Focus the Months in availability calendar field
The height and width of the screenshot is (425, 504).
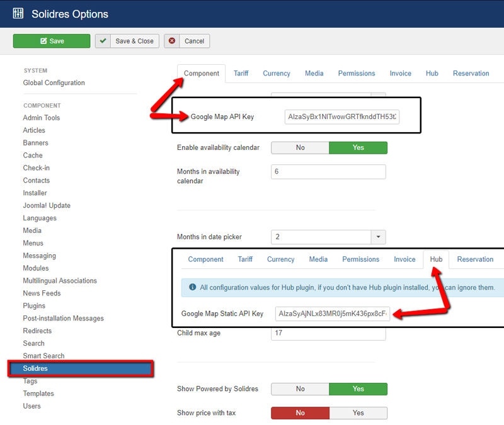[x=328, y=172]
